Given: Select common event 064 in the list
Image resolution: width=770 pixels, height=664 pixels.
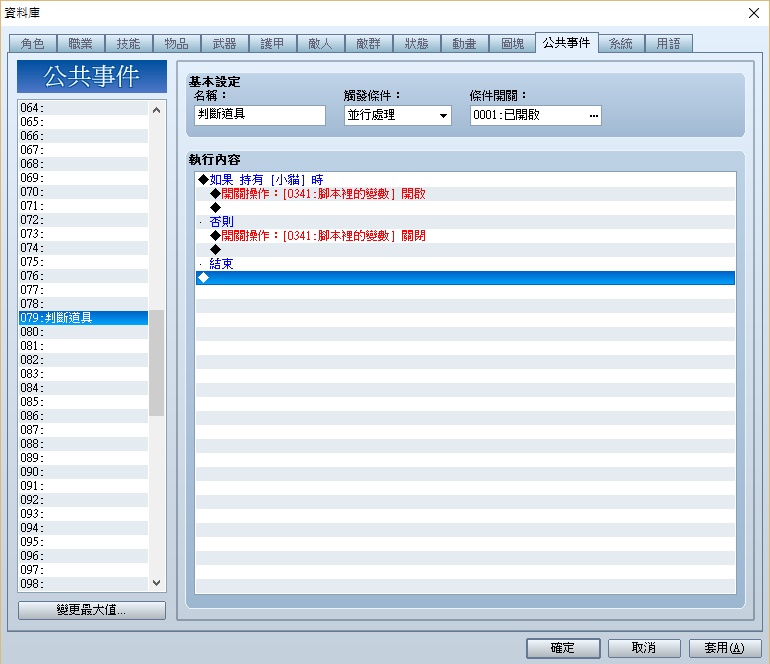Looking at the screenshot, I should coord(83,108).
